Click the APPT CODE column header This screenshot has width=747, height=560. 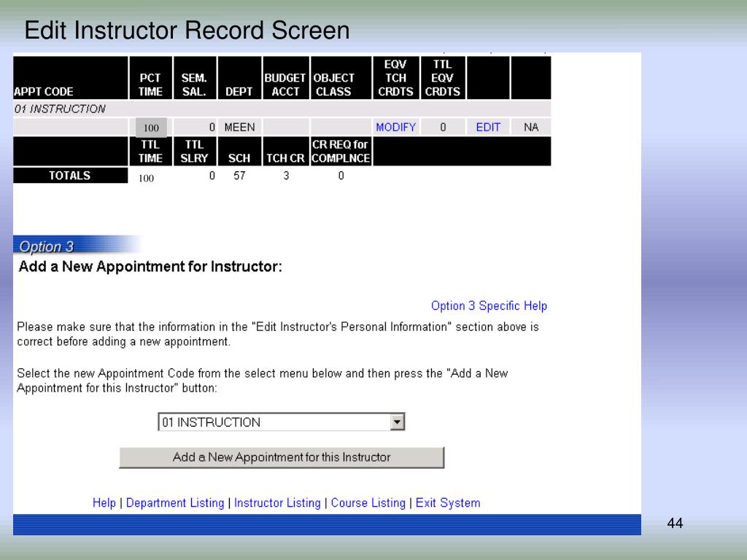pos(71,78)
